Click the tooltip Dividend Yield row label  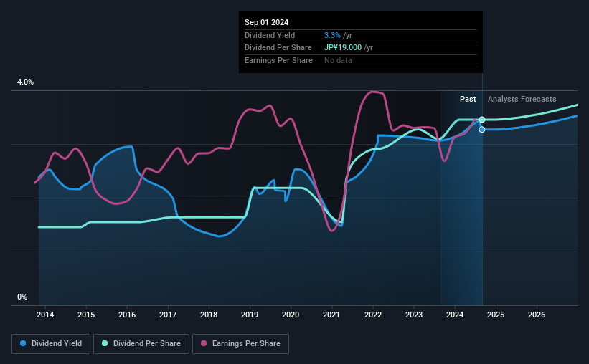click(x=270, y=35)
